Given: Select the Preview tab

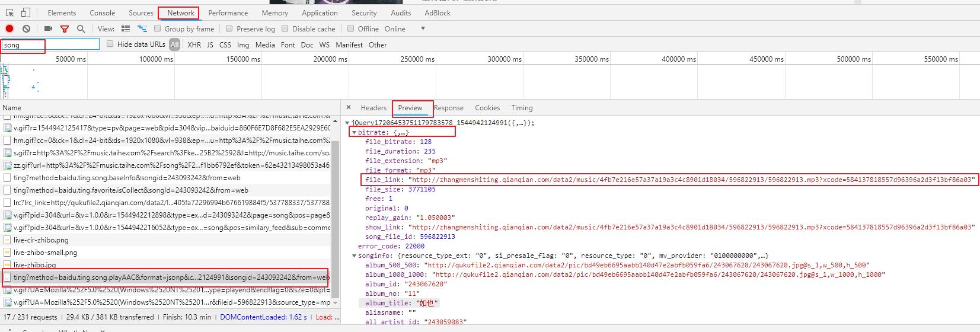Looking at the screenshot, I should pyautogui.click(x=410, y=107).
